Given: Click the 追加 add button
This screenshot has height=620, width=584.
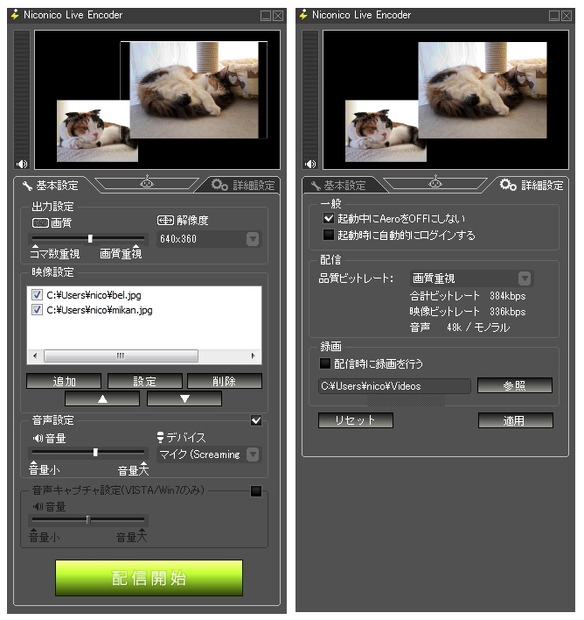Looking at the screenshot, I should [64, 381].
